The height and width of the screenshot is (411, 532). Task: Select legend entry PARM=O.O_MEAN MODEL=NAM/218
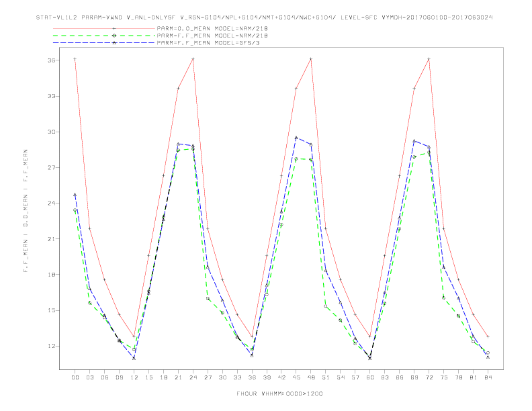point(212,28)
